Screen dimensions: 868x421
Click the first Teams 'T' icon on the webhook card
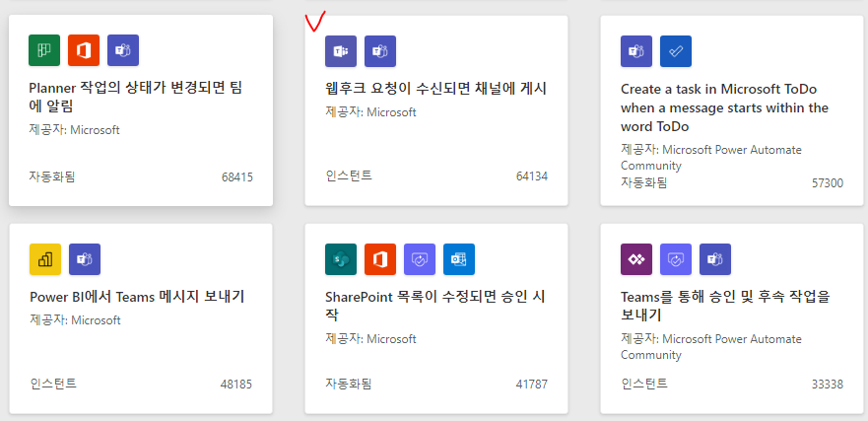341,51
